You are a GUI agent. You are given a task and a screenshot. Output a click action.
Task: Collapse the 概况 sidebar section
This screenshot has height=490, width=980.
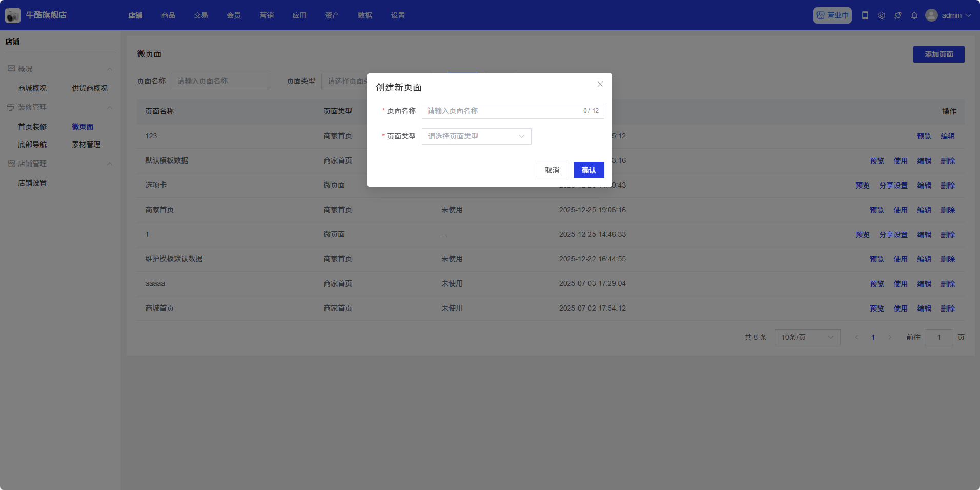[x=110, y=69]
